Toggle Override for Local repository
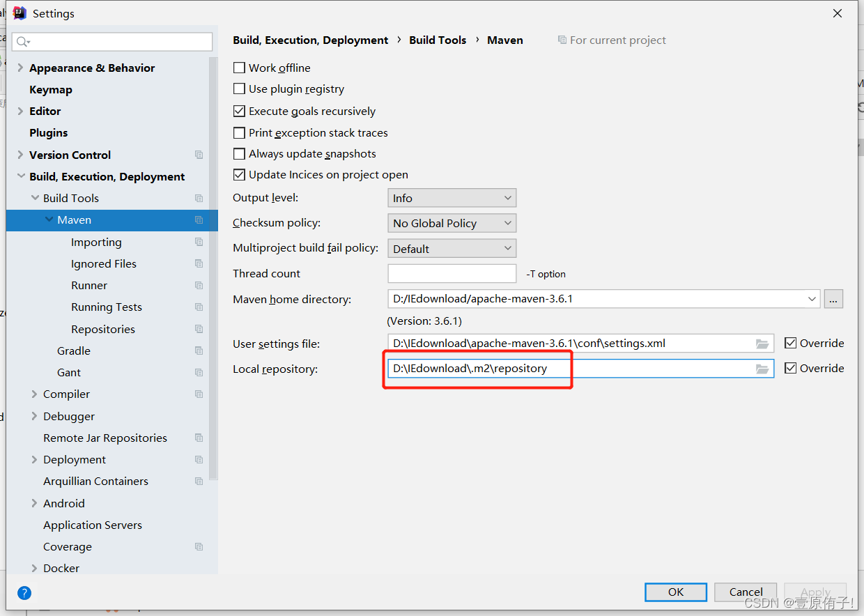 coord(790,368)
